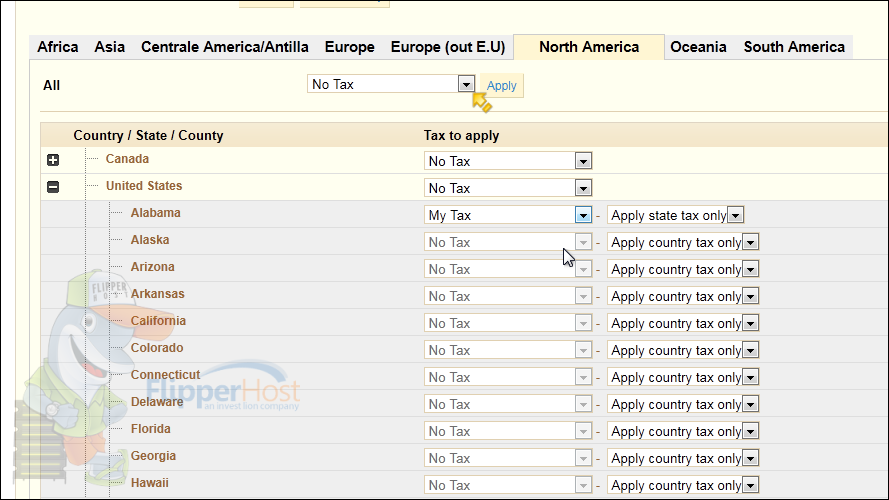Open Colorado's tax behavior dropdown
Image resolution: width=889 pixels, height=500 pixels.
pos(683,350)
